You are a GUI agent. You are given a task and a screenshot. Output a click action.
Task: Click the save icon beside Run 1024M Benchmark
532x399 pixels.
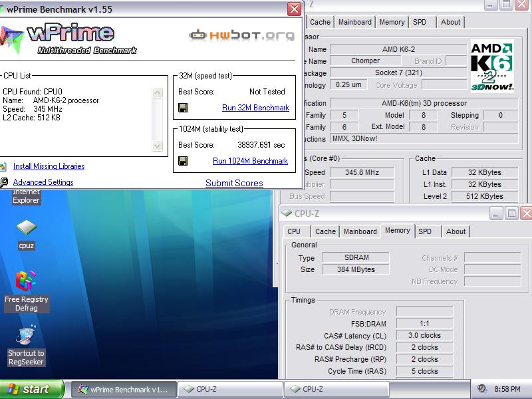click(x=183, y=161)
